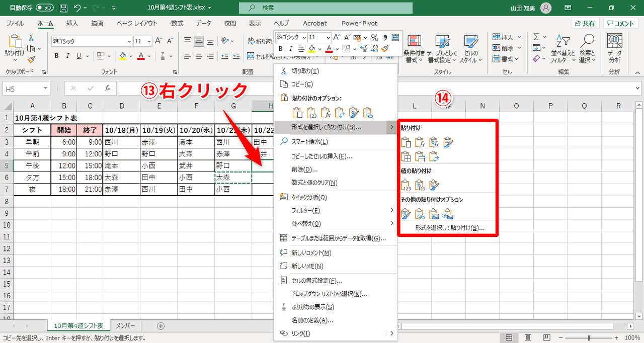Open the fill color dropdown arrow
This screenshot has width=644, height=343.
click(x=319, y=49)
